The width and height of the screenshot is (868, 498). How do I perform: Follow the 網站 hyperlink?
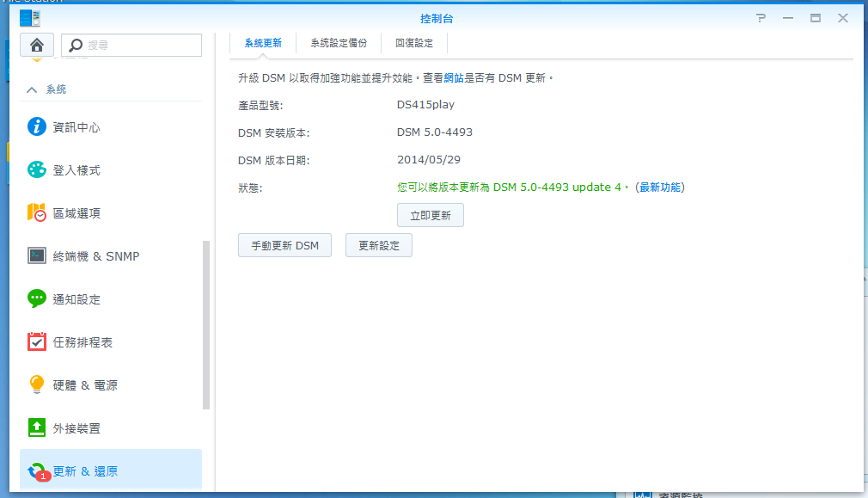point(454,78)
